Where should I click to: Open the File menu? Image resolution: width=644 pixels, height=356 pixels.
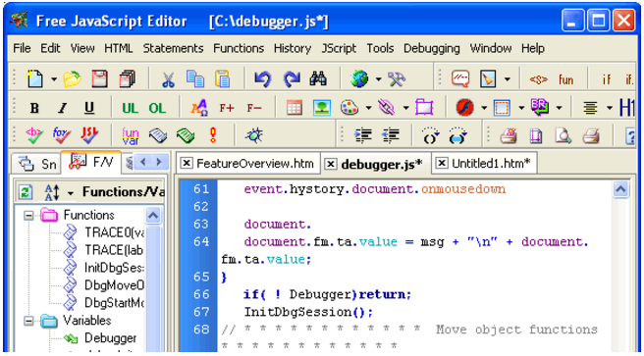click(x=22, y=48)
